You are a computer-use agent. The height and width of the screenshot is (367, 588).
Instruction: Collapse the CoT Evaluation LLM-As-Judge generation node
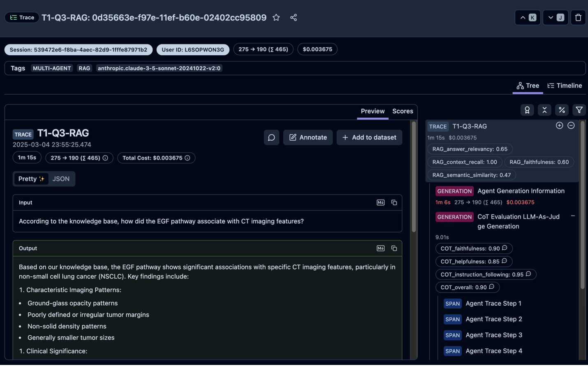point(573,216)
